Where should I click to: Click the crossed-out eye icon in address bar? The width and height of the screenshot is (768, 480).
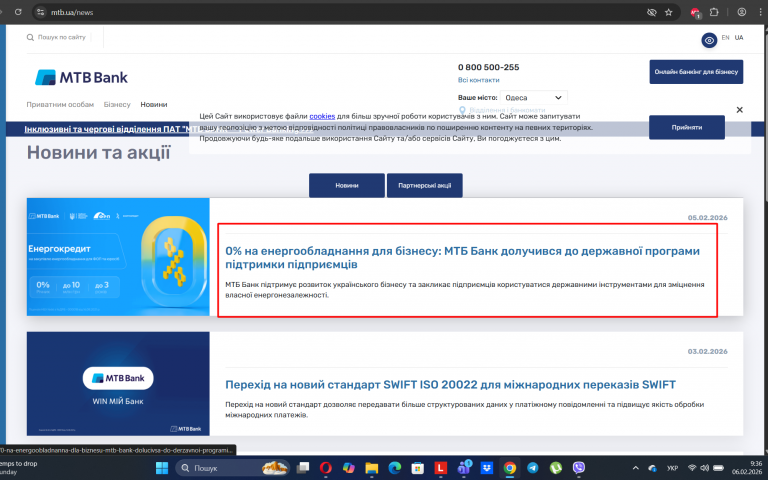point(652,12)
